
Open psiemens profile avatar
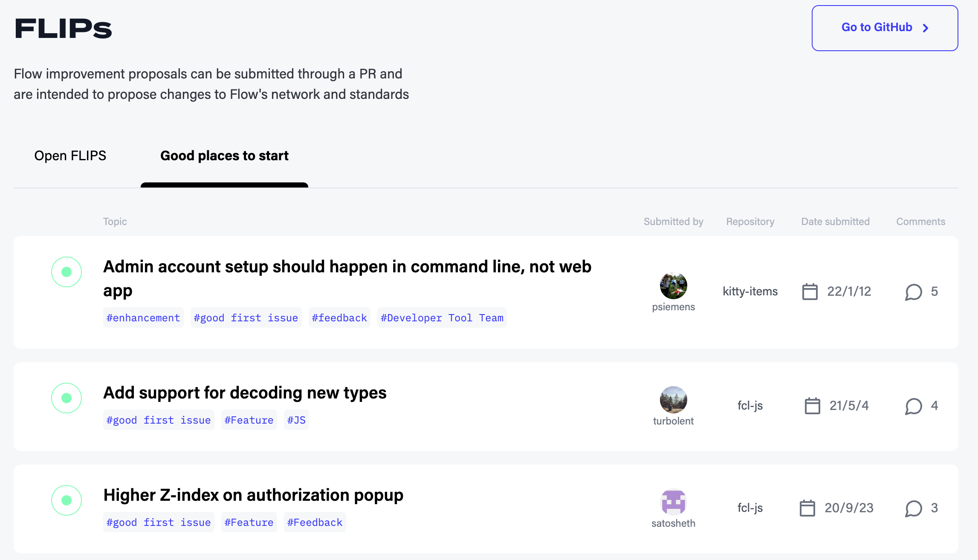tap(674, 286)
